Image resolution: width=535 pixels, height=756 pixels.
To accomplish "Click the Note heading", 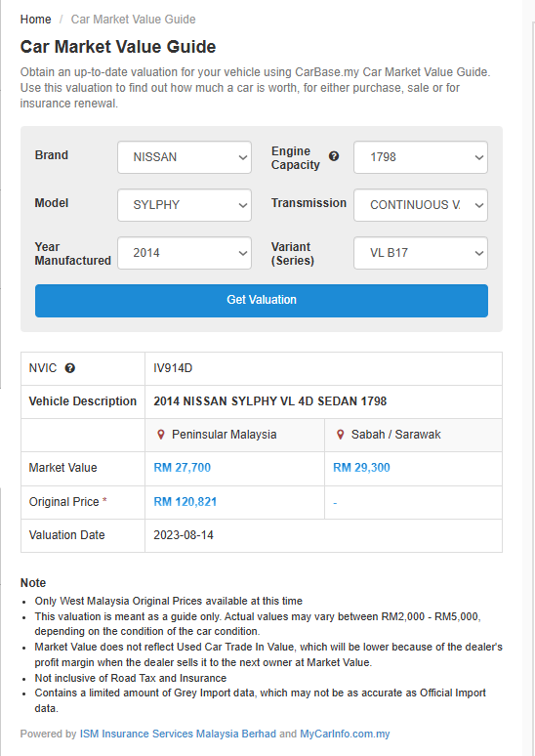I will [x=33, y=583].
